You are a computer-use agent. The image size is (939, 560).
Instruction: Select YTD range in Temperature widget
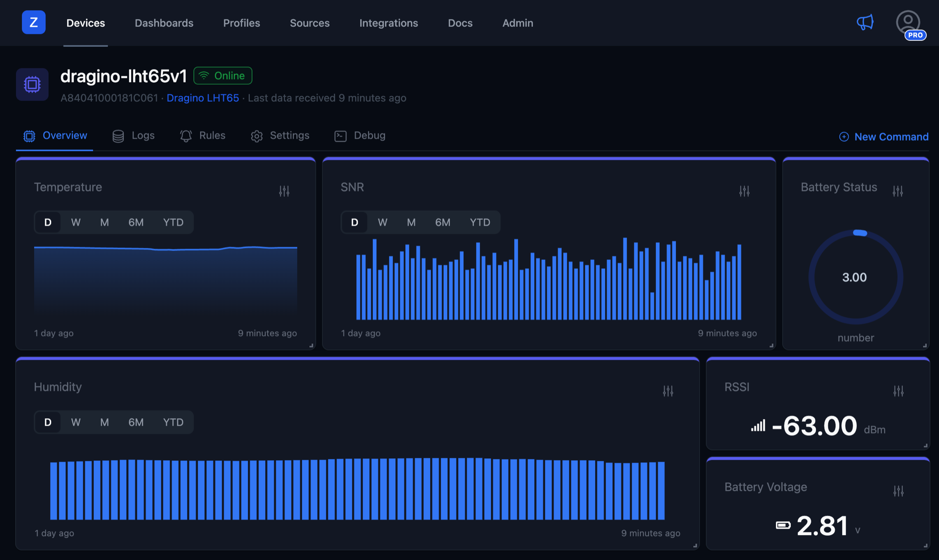pyautogui.click(x=173, y=222)
